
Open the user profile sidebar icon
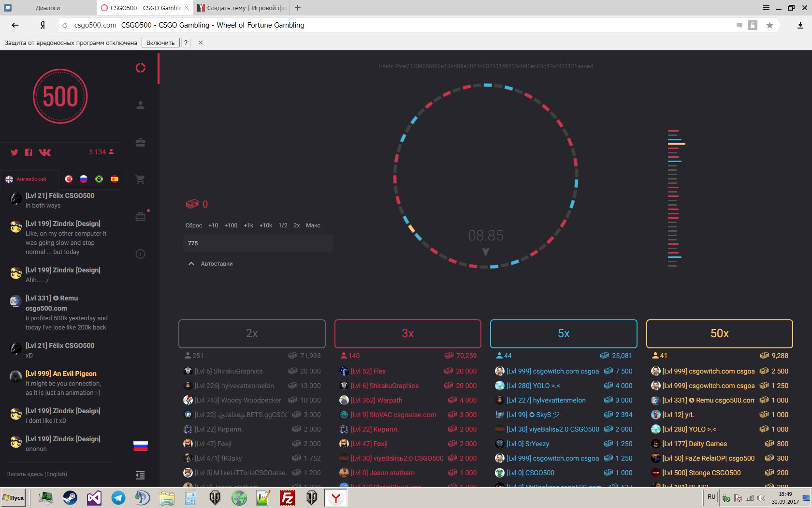pyautogui.click(x=140, y=105)
